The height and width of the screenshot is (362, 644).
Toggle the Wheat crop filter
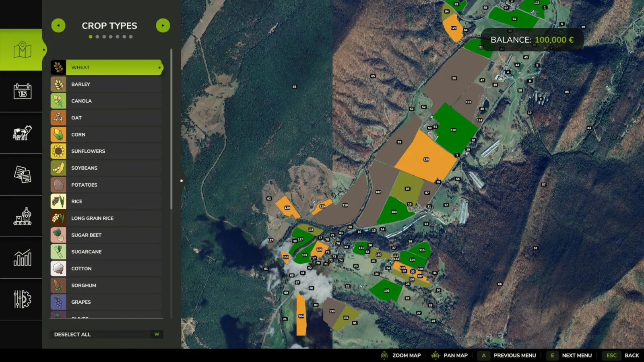[x=107, y=68]
